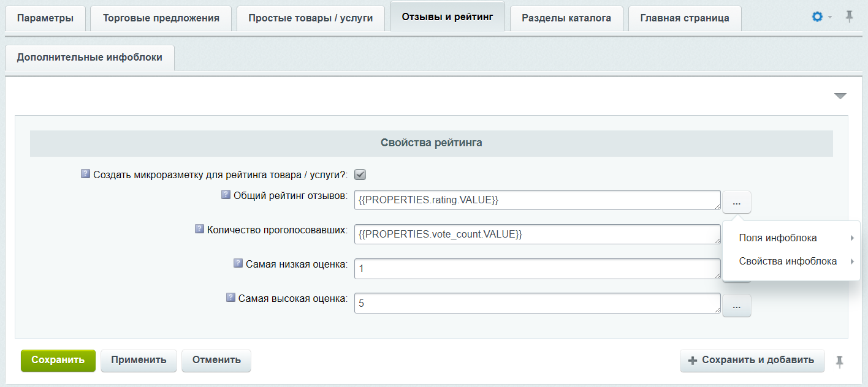Click the Самая высокая оценка field
Screen dimensions: 868x387
coord(538,302)
